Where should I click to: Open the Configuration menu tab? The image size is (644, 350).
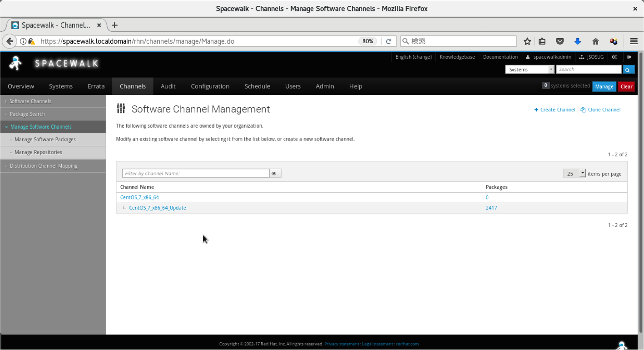pyautogui.click(x=210, y=86)
